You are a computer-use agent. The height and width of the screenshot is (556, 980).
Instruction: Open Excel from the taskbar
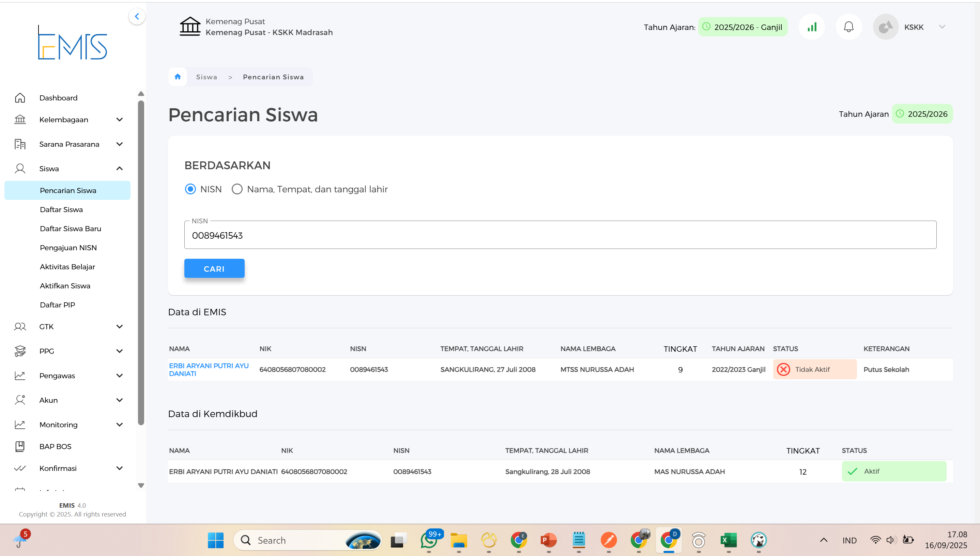(x=728, y=540)
